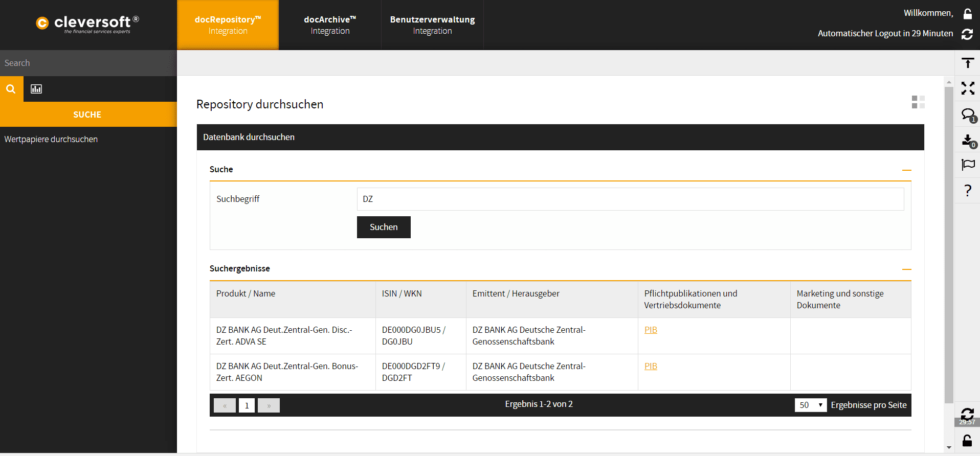The image size is (980, 456).
Task: Click ISIN DE000DGD2FT9 / DGD2FT cell
Action: pyautogui.click(x=421, y=372)
